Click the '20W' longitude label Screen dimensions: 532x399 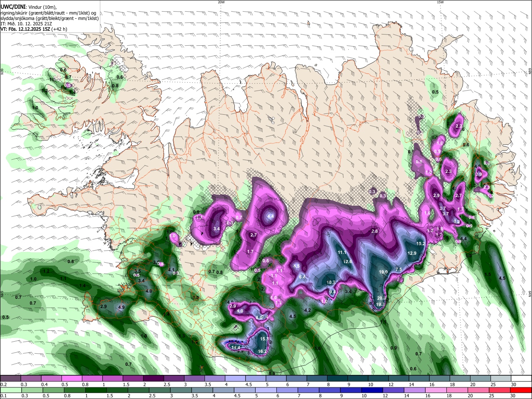(x=221, y=2)
